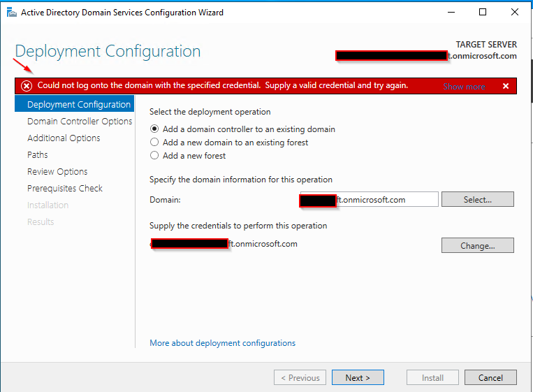The width and height of the screenshot is (533, 392).
Task: Open Prerequisites Check step
Action: [64, 189]
